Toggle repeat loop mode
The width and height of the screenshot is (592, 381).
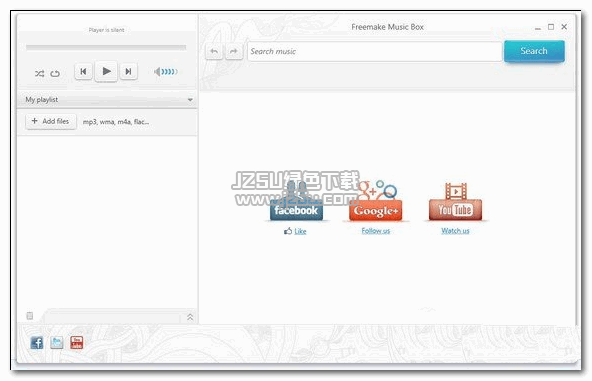55,73
